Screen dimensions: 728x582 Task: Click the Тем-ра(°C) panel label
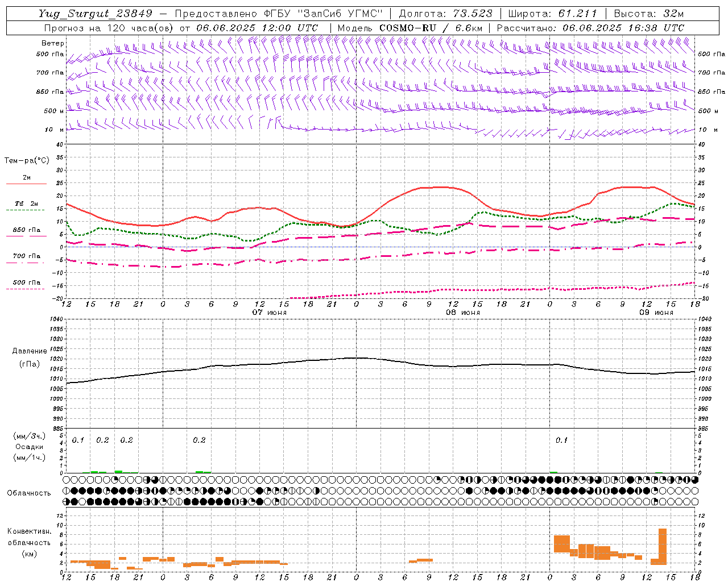[27, 161]
